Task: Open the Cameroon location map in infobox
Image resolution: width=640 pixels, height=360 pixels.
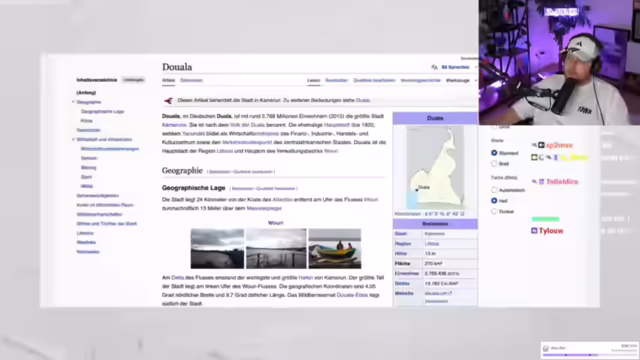Action: 435,167
